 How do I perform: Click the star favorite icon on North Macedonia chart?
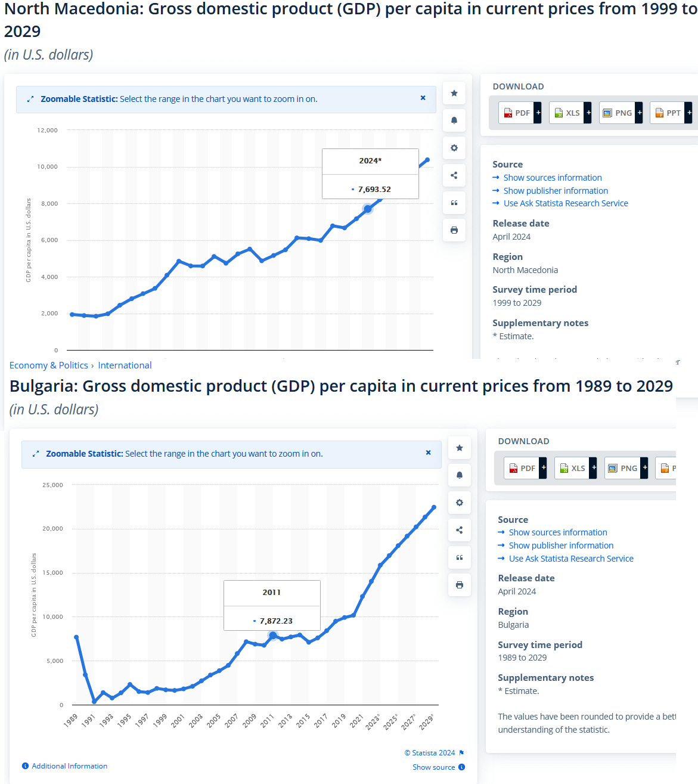(454, 93)
